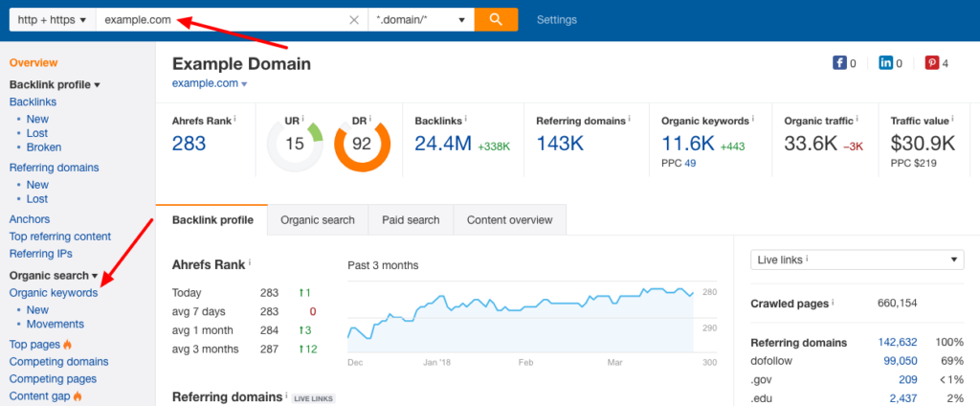The image size is (980, 406).
Task: Click .edu referring domains count 2,437
Action: pyautogui.click(x=903, y=398)
